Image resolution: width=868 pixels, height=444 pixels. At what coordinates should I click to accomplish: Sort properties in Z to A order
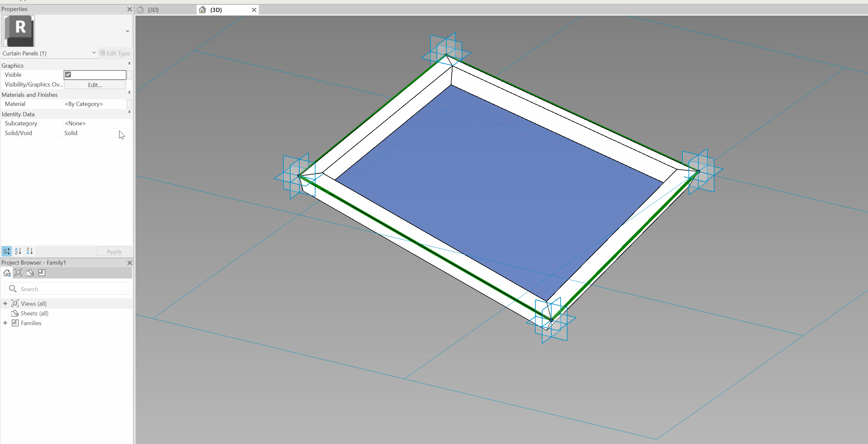click(29, 251)
